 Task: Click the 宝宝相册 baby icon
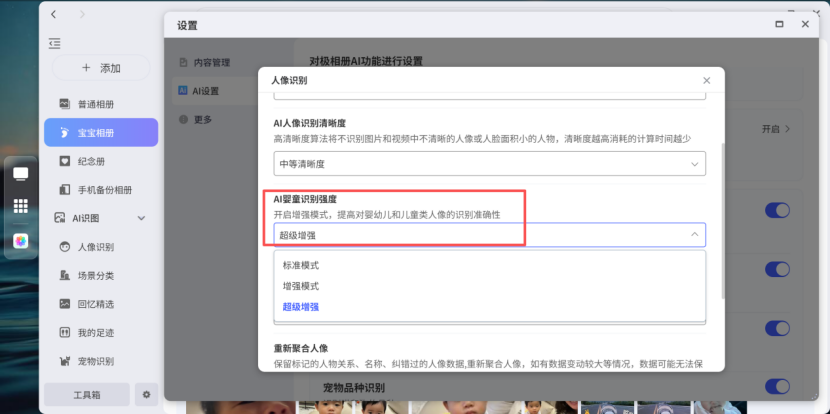65,132
